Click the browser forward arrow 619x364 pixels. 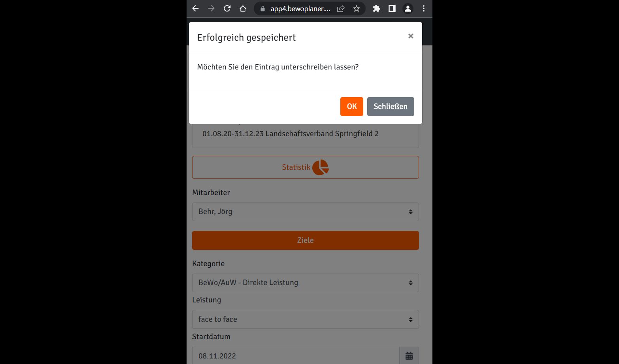[211, 8]
